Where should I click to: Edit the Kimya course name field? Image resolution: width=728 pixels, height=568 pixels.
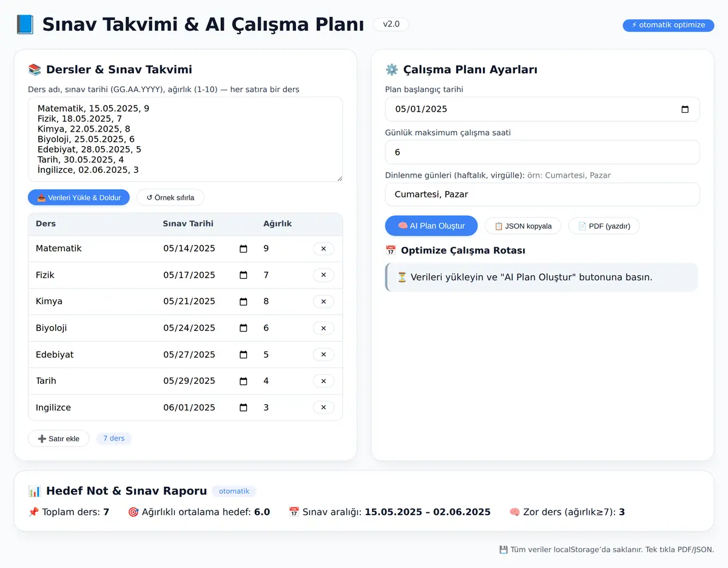[x=93, y=301]
